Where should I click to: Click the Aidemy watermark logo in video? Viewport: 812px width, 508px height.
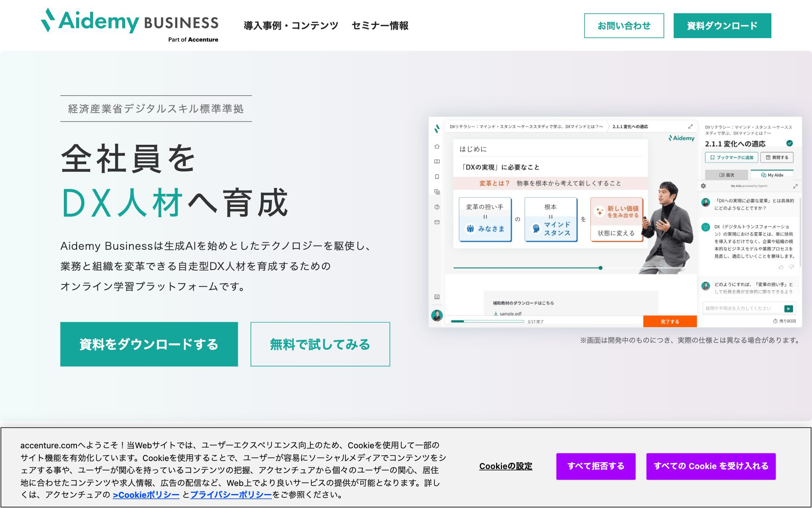[681, 138]
